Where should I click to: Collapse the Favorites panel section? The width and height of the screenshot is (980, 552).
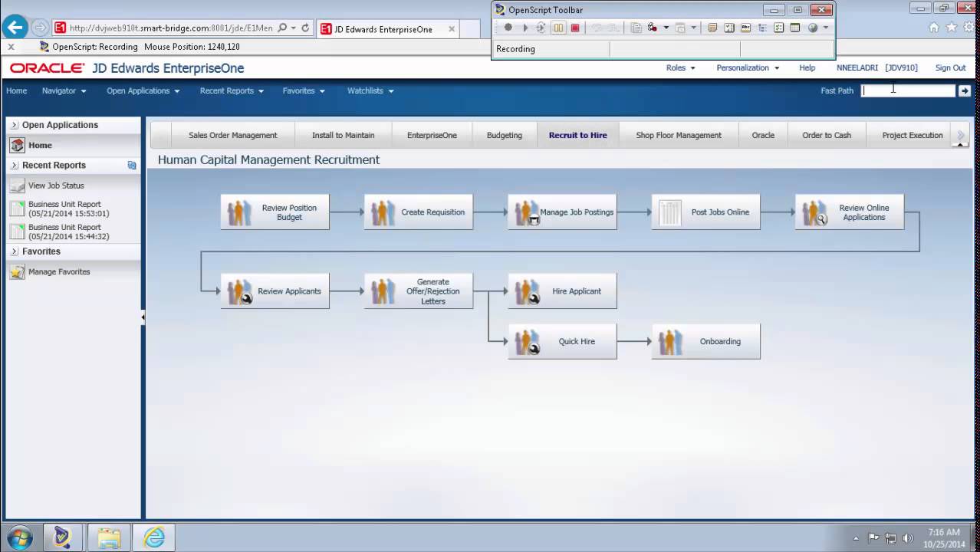[x=15, y=251]
